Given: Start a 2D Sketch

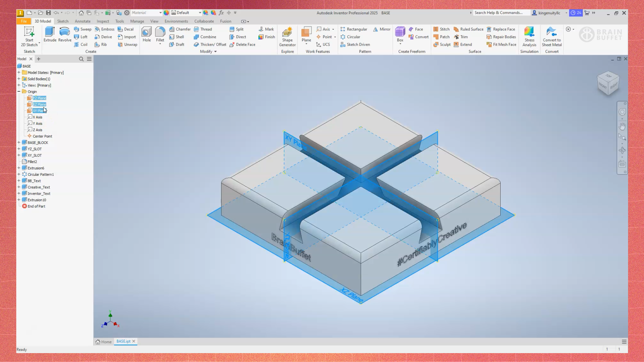Looking at the screenshot, I should 29,36.
